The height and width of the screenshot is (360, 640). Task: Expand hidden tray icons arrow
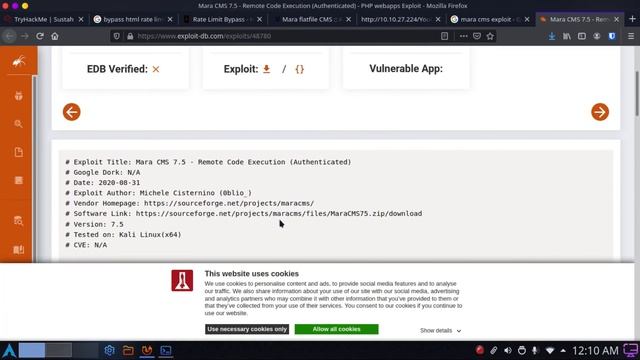tap(563, 351)
